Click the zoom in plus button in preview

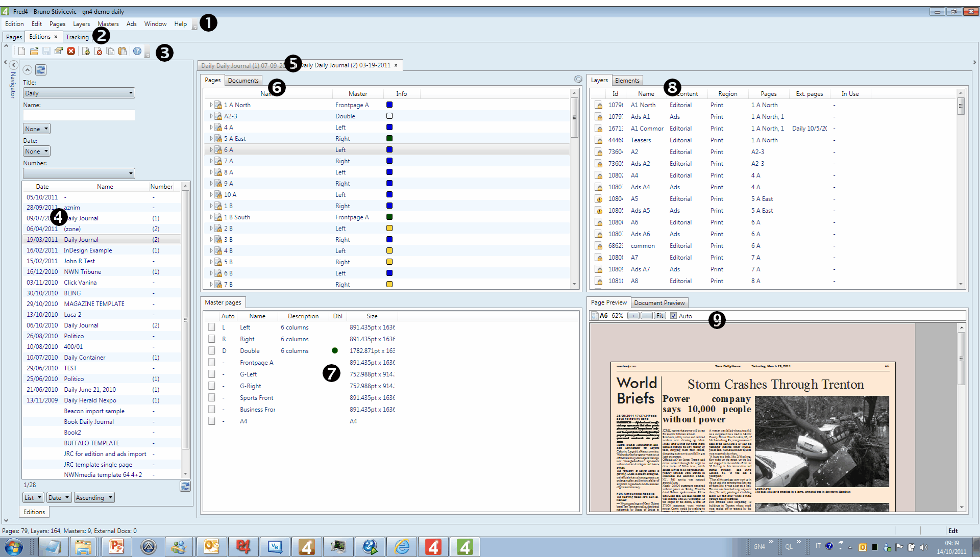click(x=633, y=316)
